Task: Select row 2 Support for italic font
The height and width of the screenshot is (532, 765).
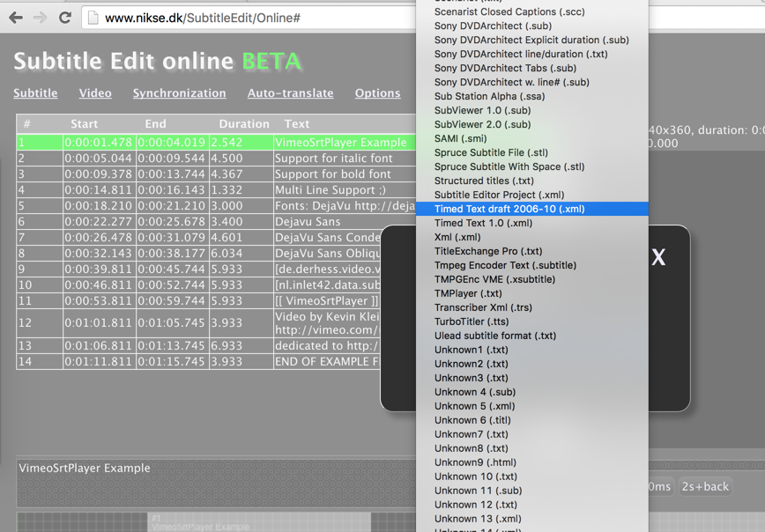Action: pos(216,159)
